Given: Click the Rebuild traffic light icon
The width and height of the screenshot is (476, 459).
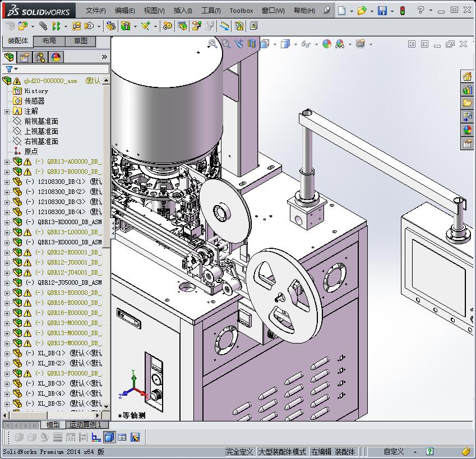Looking at the screenshot, I should pos(401,11).
